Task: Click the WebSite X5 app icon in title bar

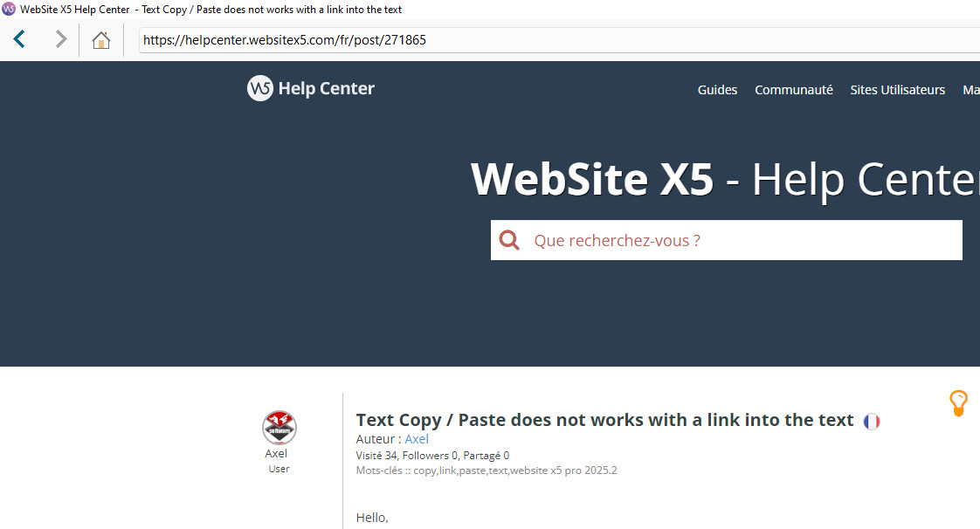Action: click(x=9, y=9)
